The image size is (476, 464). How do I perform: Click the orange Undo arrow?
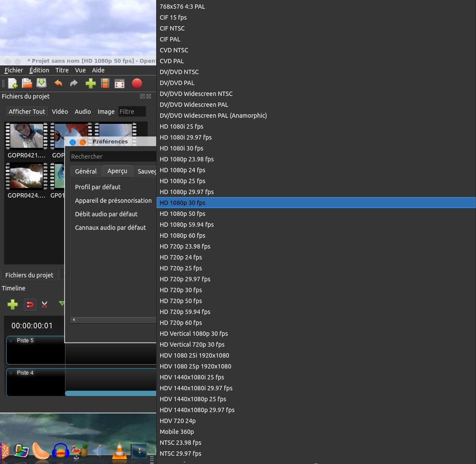tap(58, 83)
